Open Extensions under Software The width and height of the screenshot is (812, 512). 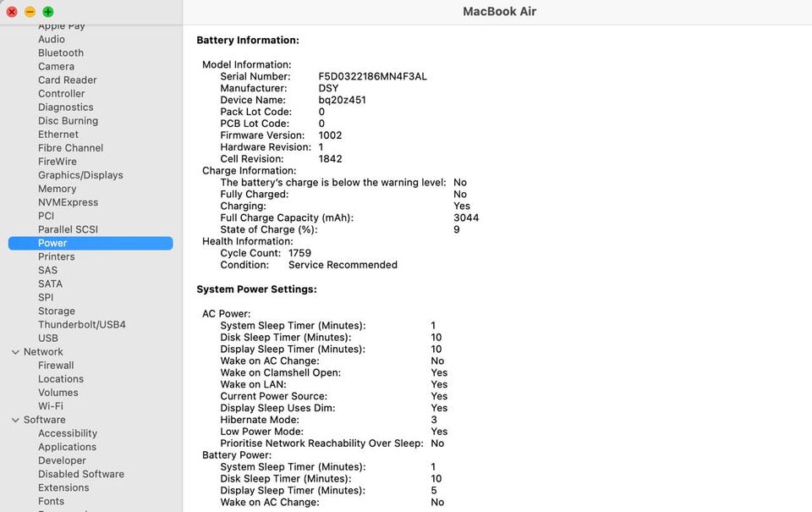(63, 487)
